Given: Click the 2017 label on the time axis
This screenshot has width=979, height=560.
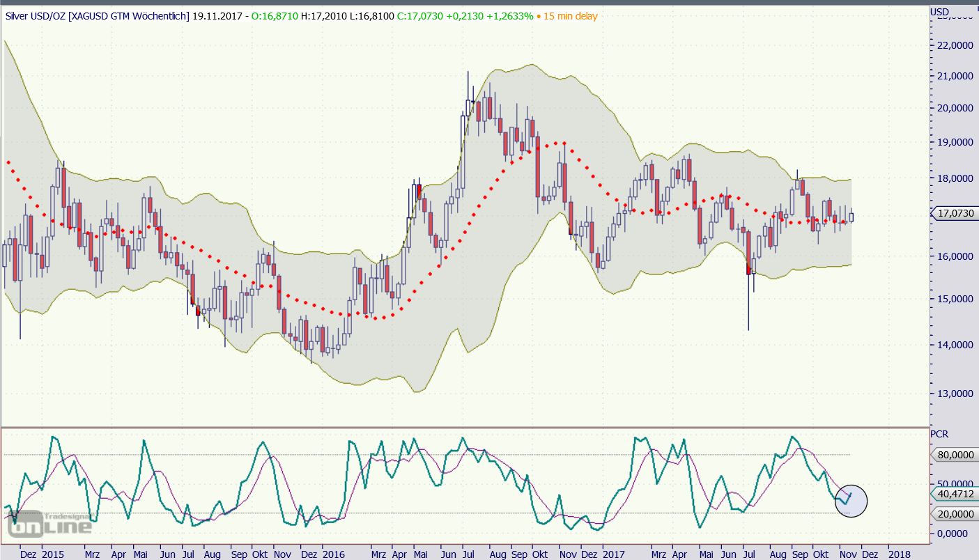Looking at the screenshot, I should 614,554.
